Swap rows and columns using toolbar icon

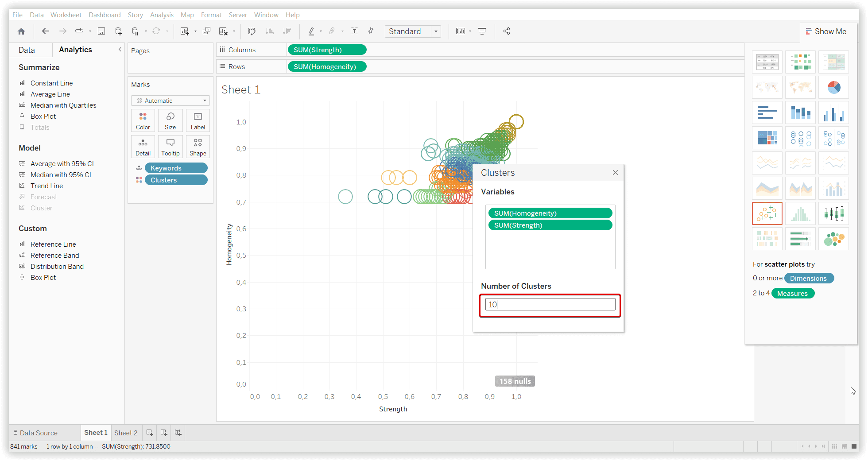(252, 31)
